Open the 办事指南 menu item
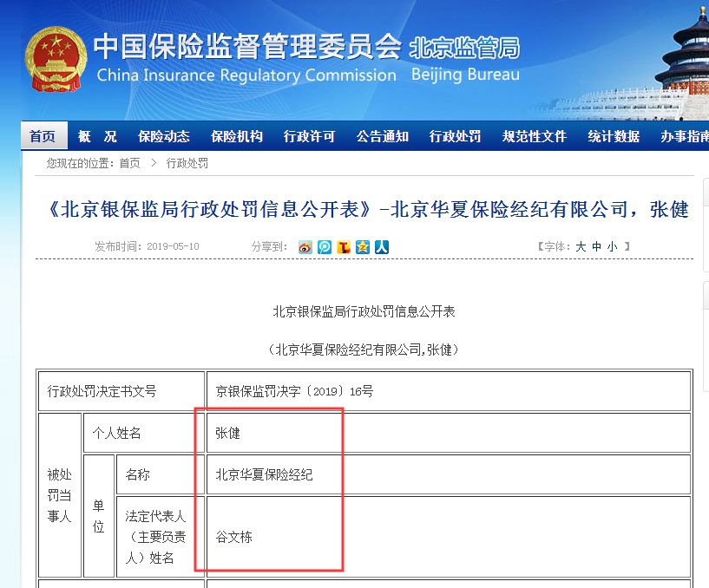The width and height of the screenshot is (709, 588). 685,136
